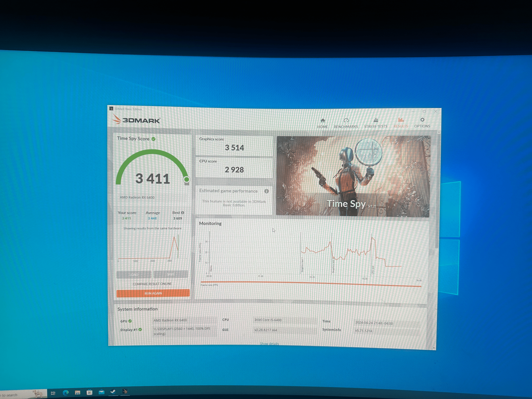Open Steam from the taskbar
532x399 pixels.
[113, 392]
